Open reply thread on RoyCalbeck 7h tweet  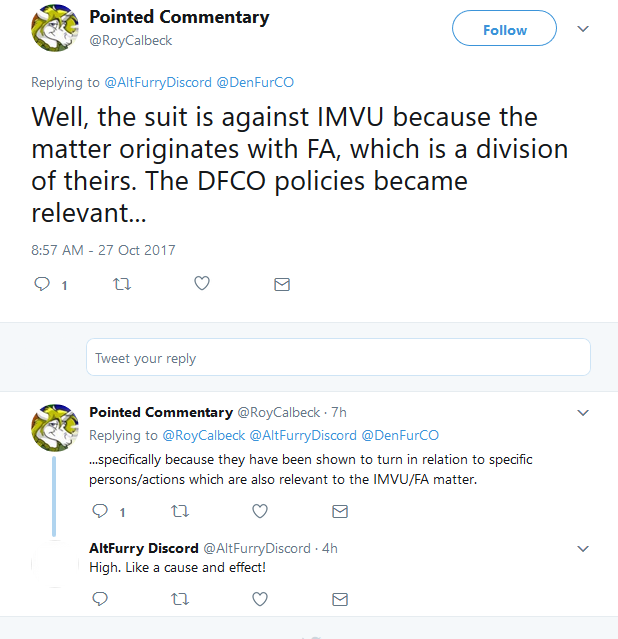coord(100,511)
